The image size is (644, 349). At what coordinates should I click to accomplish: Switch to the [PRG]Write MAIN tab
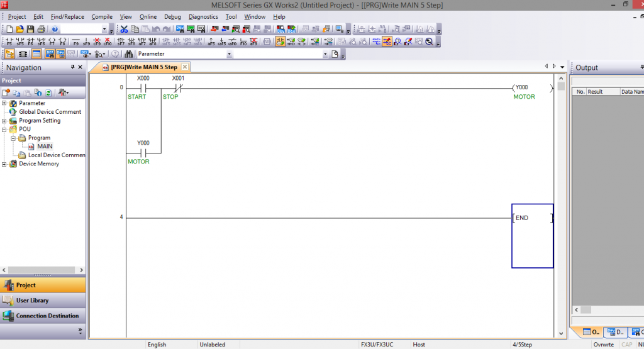pos(143,67)
